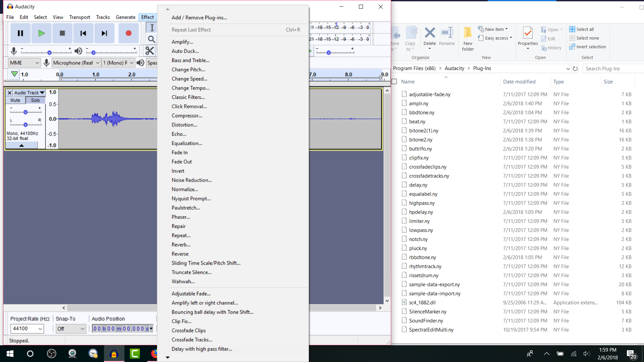Open the Audio Position format dropdown

pyautogui.click(x=151, y=329)
